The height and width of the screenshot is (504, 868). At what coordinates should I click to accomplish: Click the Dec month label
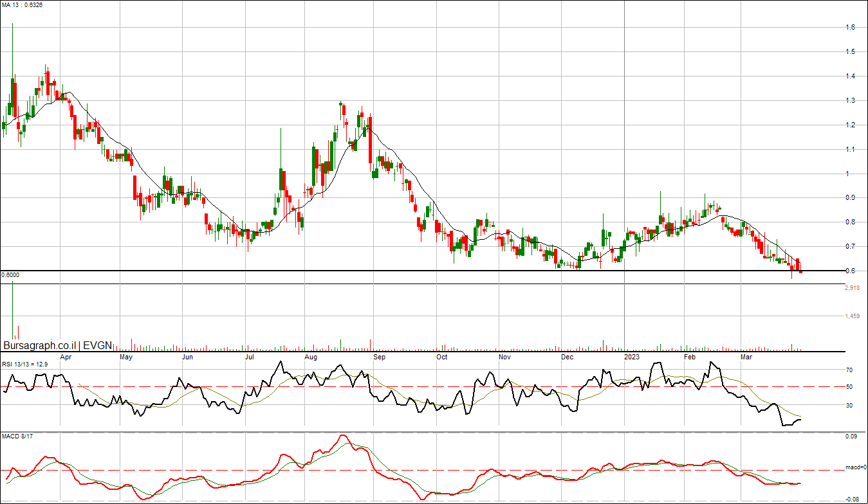[x=567, y=356]
